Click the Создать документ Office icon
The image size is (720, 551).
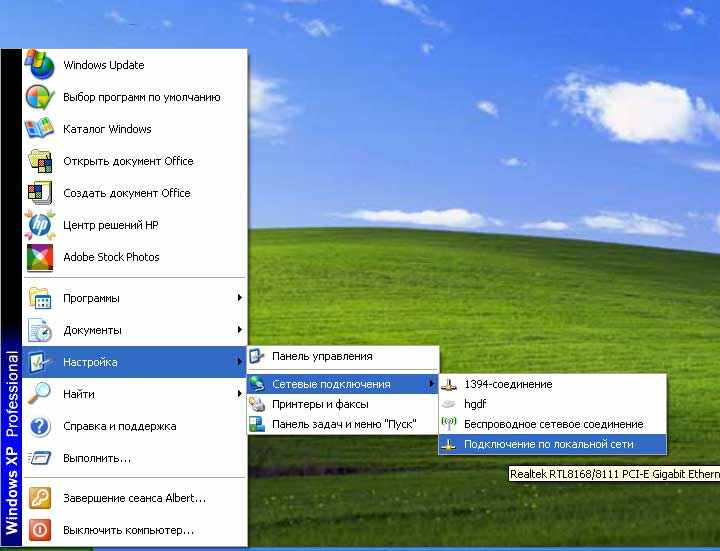tap(39, 193)
